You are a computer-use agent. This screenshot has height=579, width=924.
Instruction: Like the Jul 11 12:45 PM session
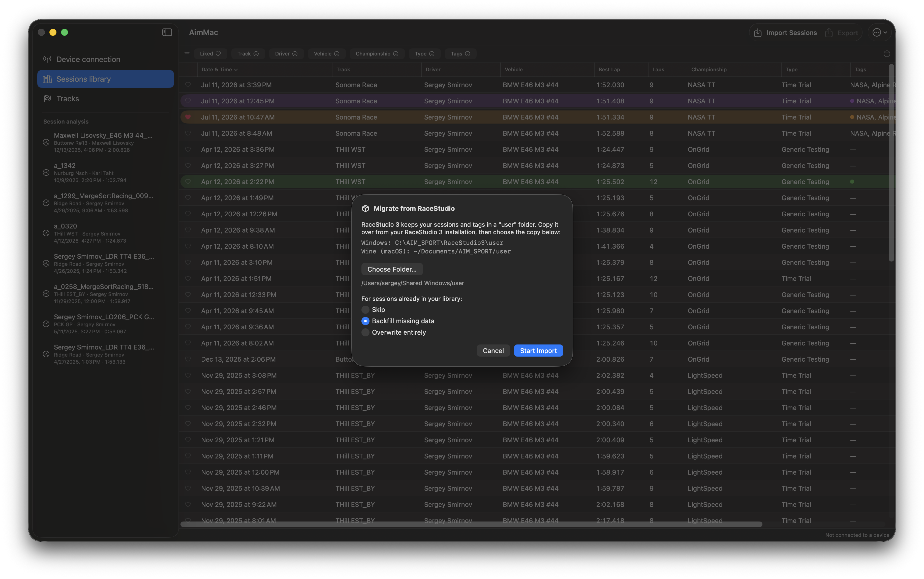[188, 101]
